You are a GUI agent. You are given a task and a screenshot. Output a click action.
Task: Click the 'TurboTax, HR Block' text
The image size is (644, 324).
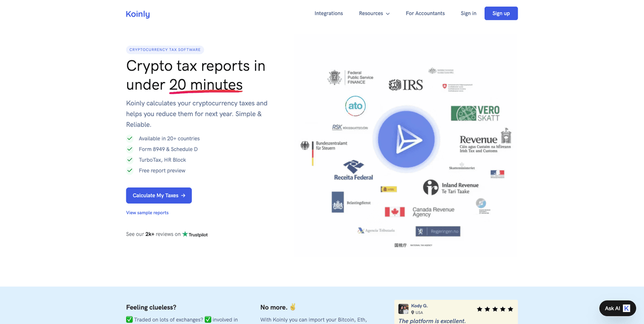point(163,160)
